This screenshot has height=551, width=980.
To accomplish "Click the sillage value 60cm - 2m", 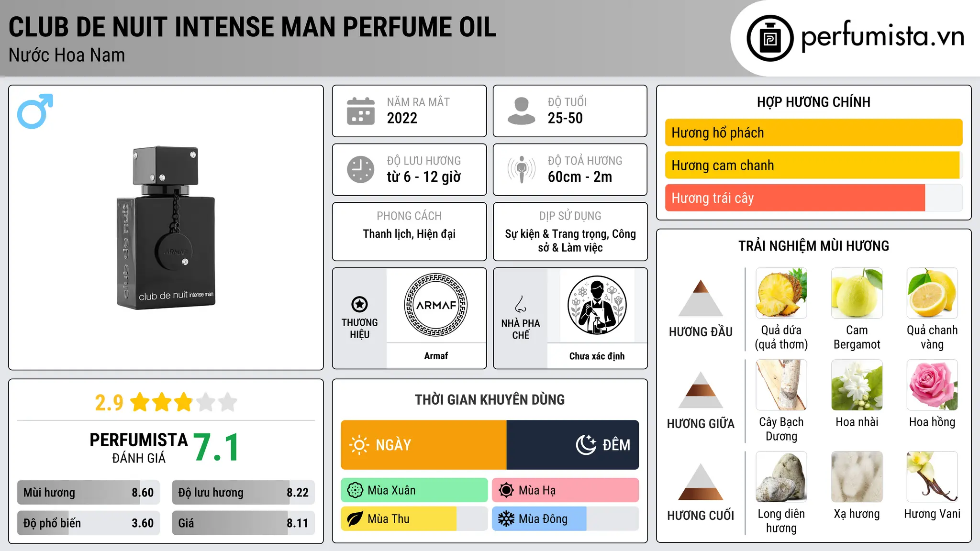I will 580,177.
